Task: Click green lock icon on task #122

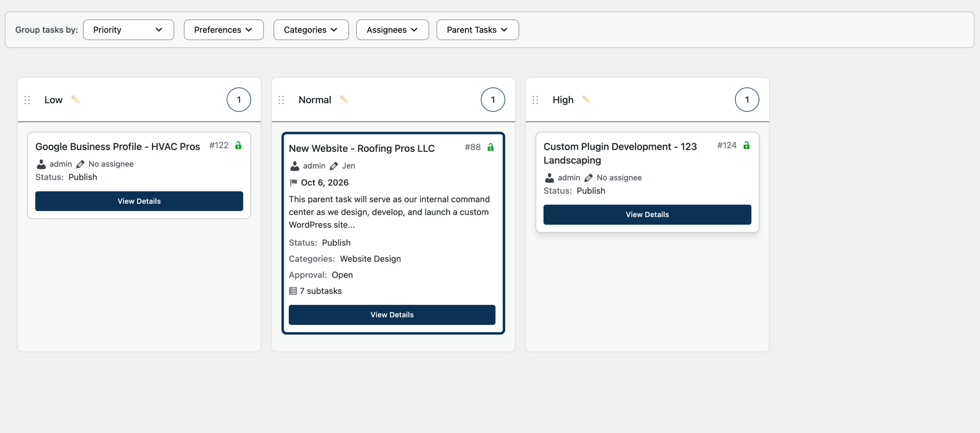Action: coord(238,145)
